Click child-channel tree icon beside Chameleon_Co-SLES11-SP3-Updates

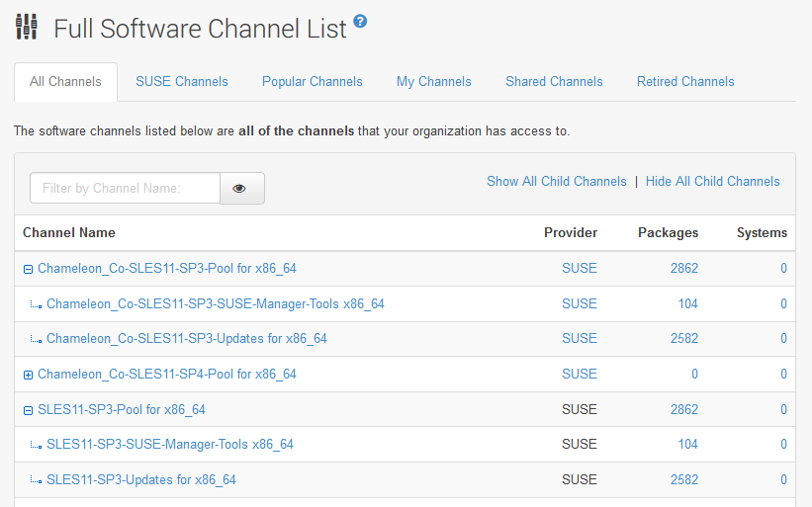(x=36, y=340)
